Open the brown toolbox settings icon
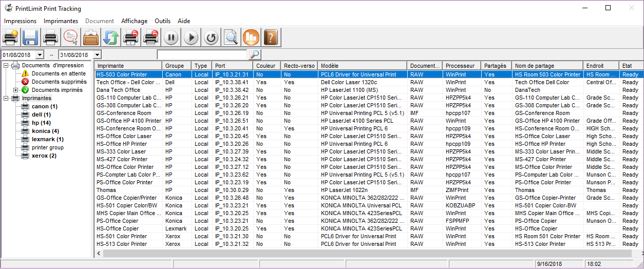 (90, 37)
